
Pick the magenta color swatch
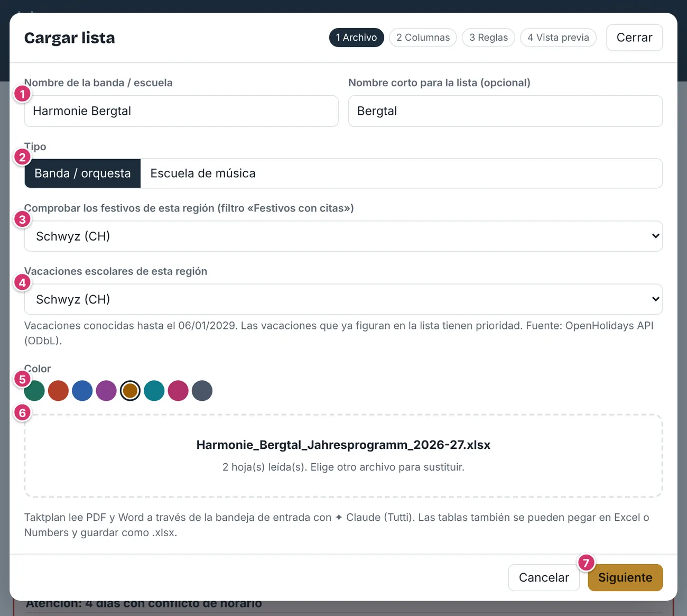[x=178, y=391]
